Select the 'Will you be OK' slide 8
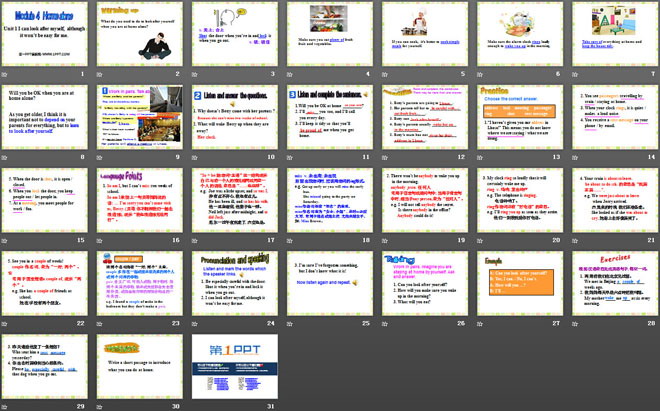Screen dimensions: 660x411 [45, 117]
